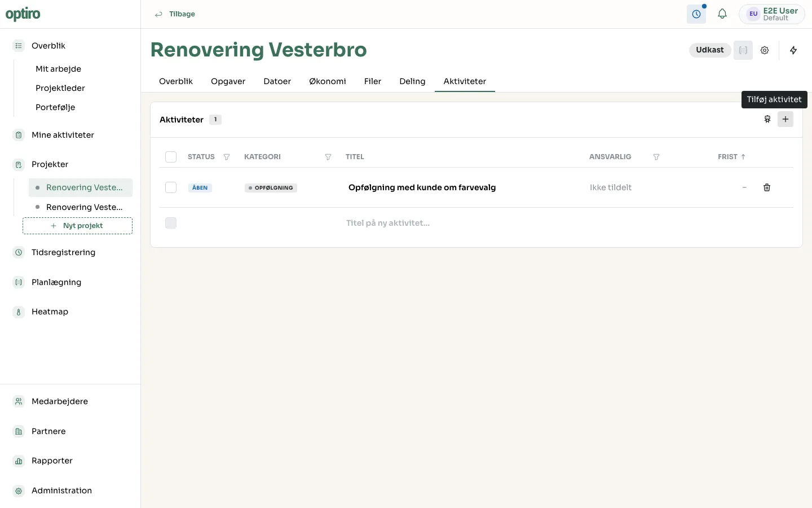This screenshot has height=508, width=812.
Task: Open the Deling tab
Action: point(412,81)
